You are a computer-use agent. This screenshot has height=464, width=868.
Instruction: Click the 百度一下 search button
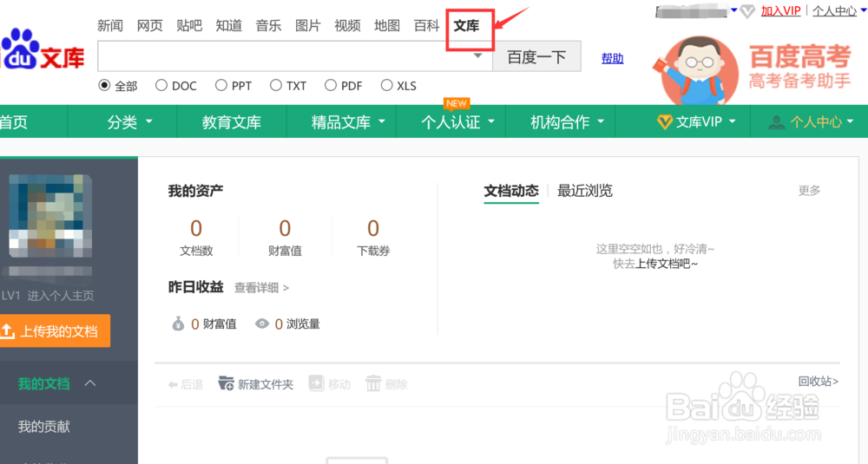point(536,56)
